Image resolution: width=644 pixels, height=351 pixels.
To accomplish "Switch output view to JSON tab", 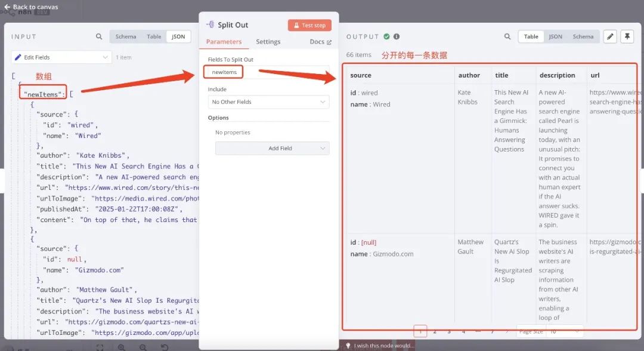I will click(555, 36).
